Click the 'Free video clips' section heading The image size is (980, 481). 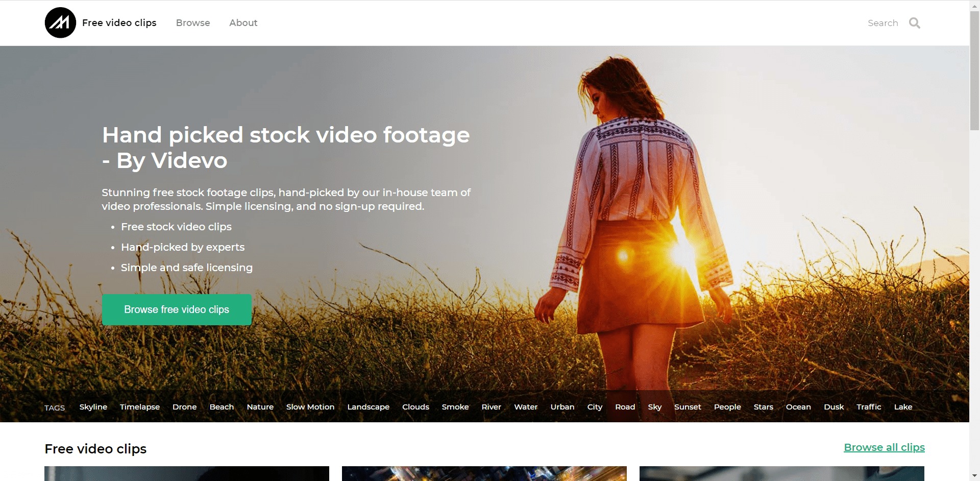tap(95, 449)
